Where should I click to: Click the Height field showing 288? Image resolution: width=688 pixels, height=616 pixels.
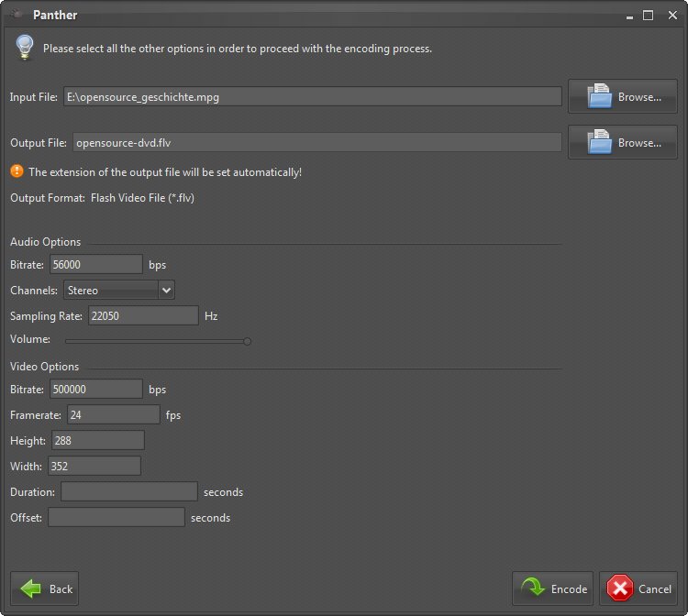pos(98,441)
